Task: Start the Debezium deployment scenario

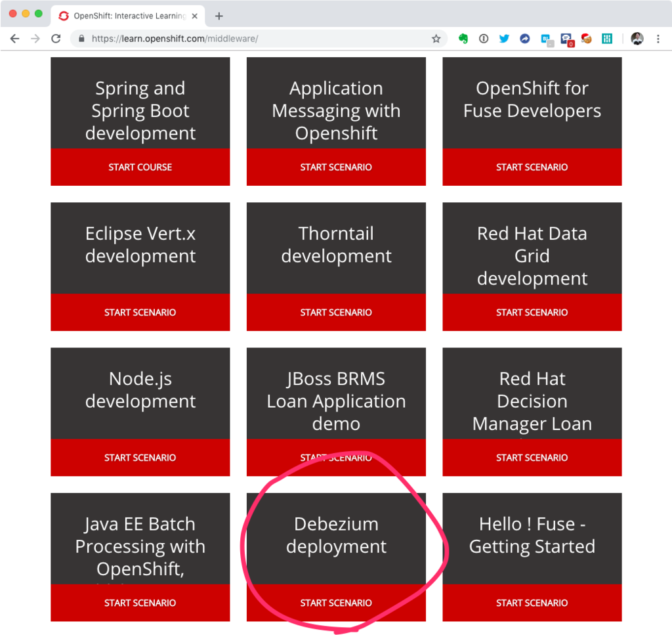Action: coord(336,603)
